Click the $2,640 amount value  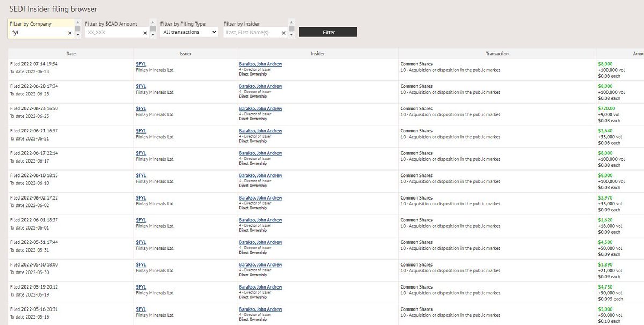(605, 131)
